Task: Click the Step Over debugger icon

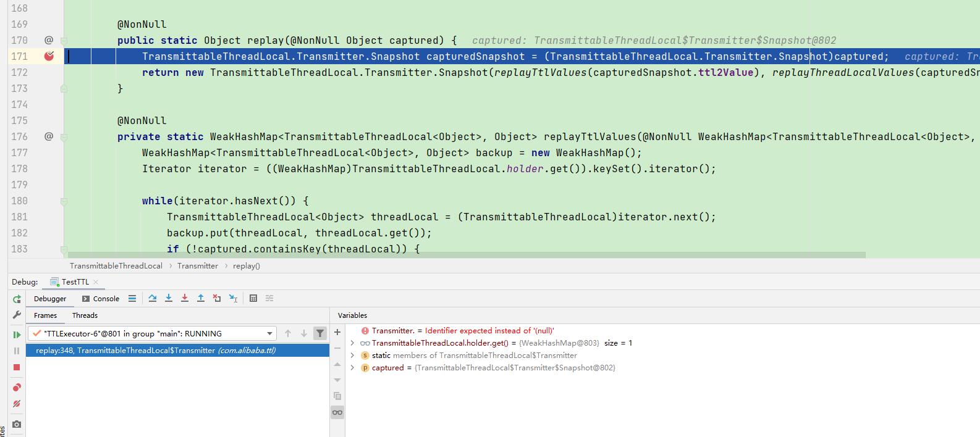Action: coord(153,298)
